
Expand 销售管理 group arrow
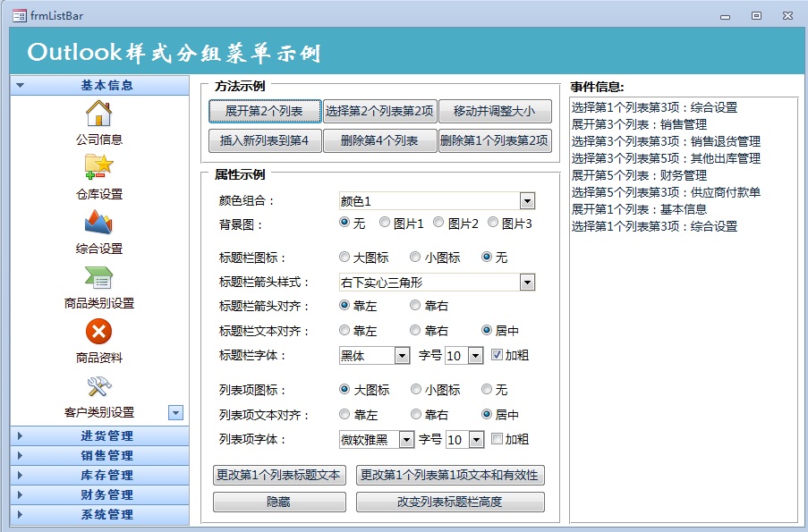20,456
